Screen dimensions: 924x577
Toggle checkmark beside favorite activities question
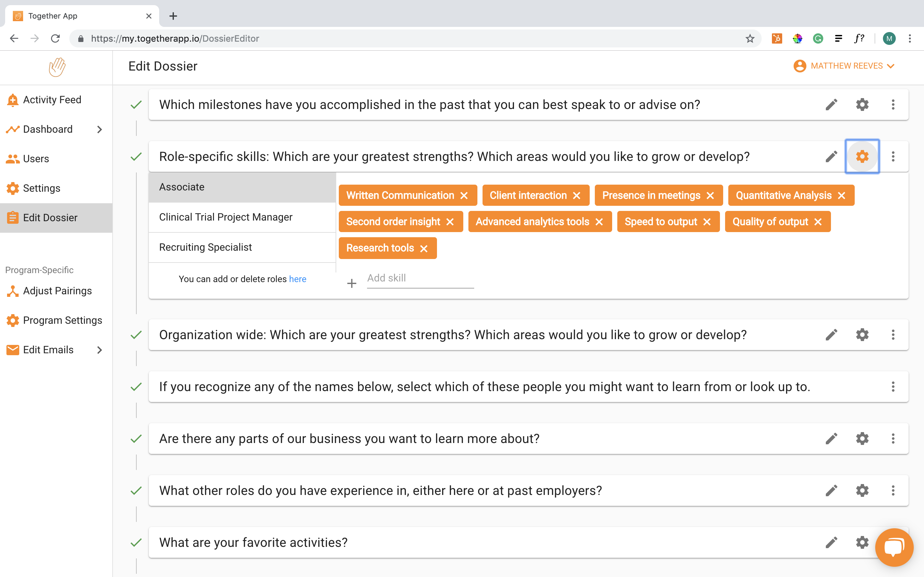point(136,542)
